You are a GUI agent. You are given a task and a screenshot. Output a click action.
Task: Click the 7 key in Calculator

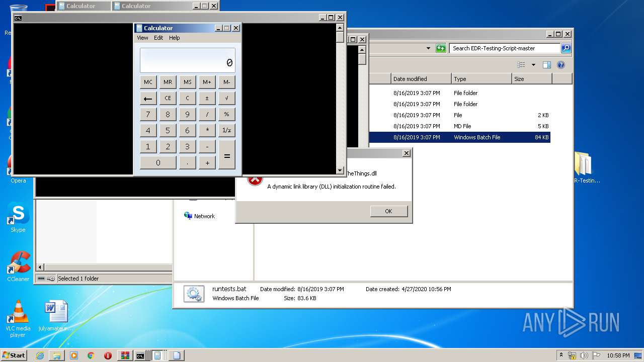click(148, 114)
